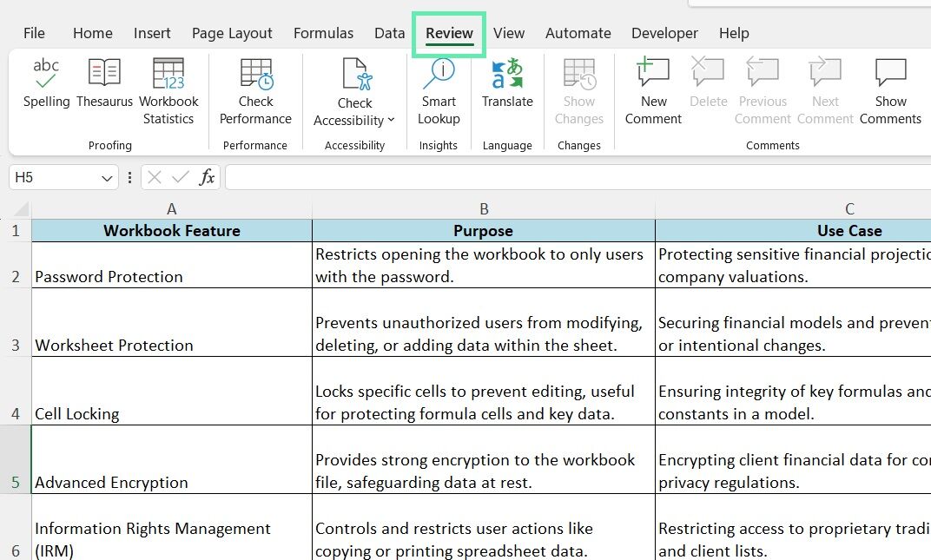Switch to the Data tab
Image resolution: width=931 pixels, height=560 pixels.
[389, 33]
